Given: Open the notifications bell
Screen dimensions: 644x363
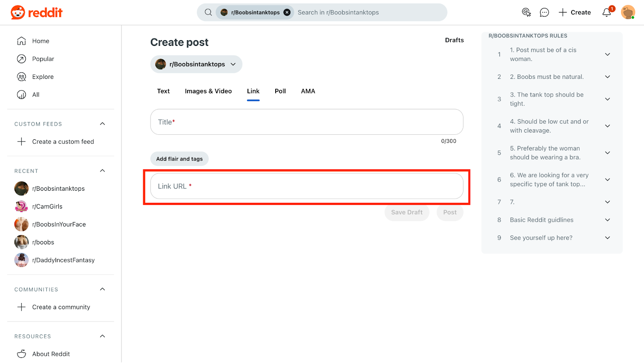Looking at the screenshot, I should click(607, 12).
